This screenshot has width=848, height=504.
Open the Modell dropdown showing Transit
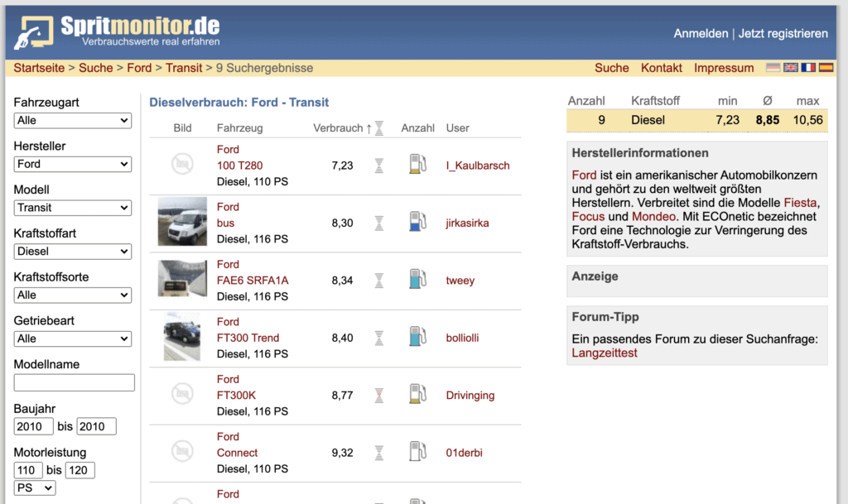click(x=73, y=208)
